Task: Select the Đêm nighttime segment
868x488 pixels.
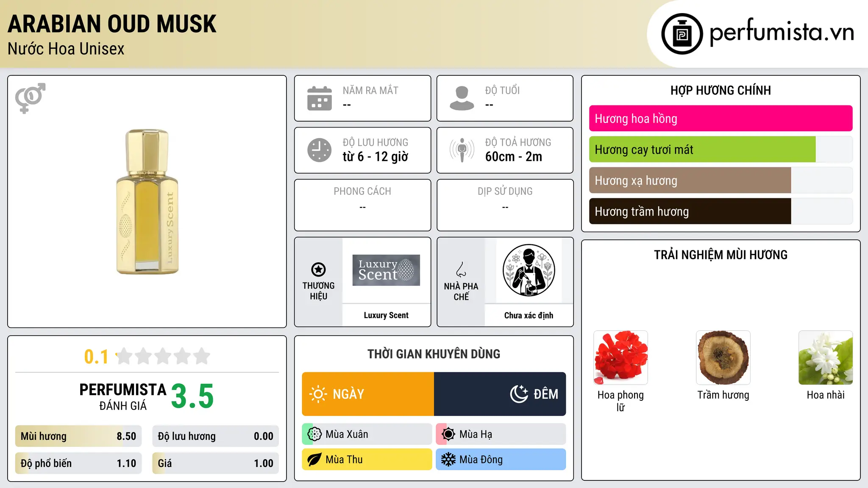Action: pyautogui.click(x=500, y=394)
